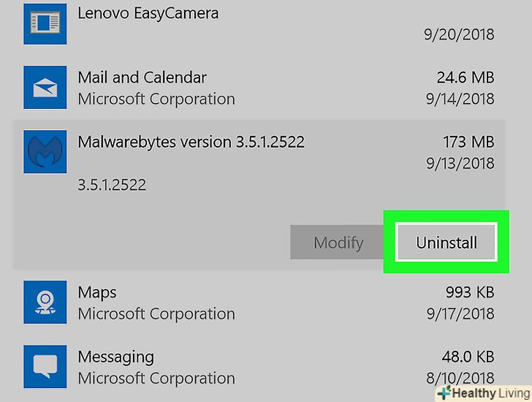
Task: Click the 9/13/2018 date for Malwarebytes
Action: pyautogui.click(x=460, y=164)
